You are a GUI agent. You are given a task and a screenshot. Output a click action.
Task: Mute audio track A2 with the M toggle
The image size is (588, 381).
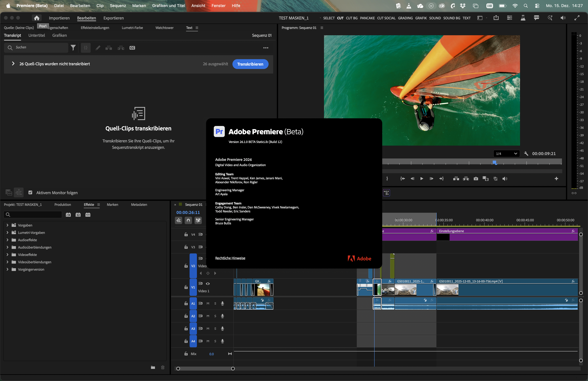point(208,316)
